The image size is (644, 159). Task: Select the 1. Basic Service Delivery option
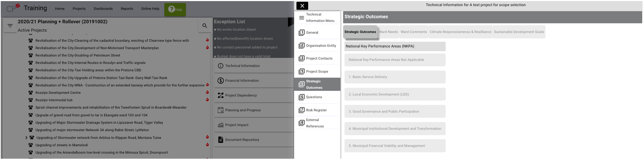click(394, 77)
